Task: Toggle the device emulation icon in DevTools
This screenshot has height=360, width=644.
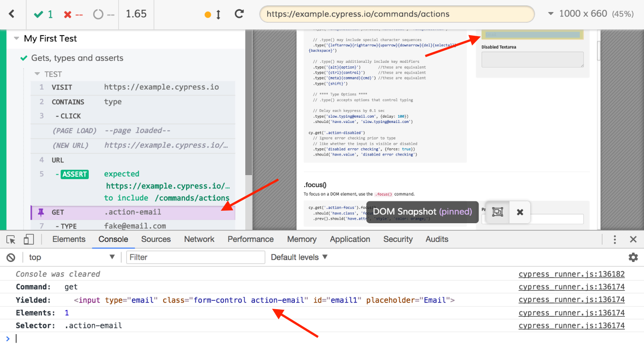Action: pos(28,239)
